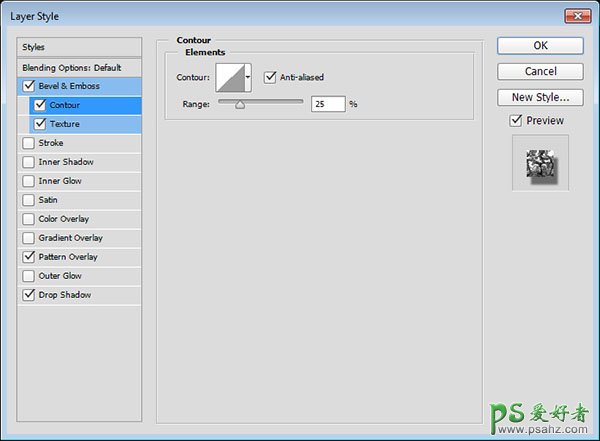
Task: Enable the Stroke effect checkbox
Action: pos(28,143)
